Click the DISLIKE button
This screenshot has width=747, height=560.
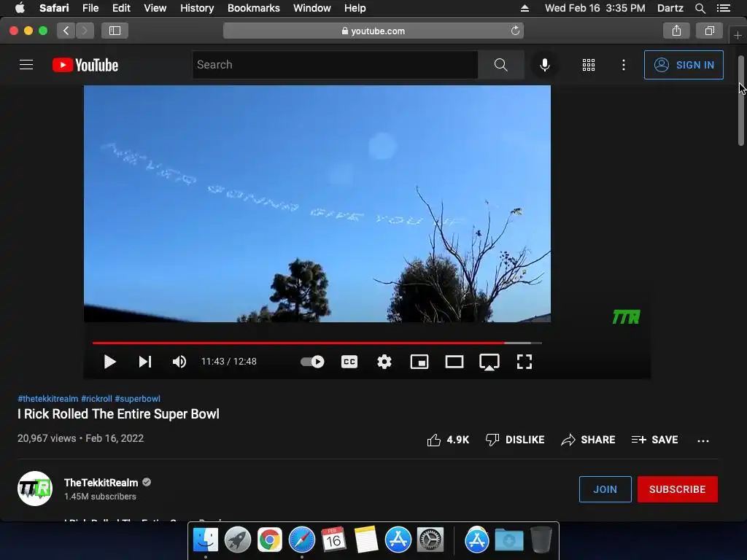(x=515, y=440)
